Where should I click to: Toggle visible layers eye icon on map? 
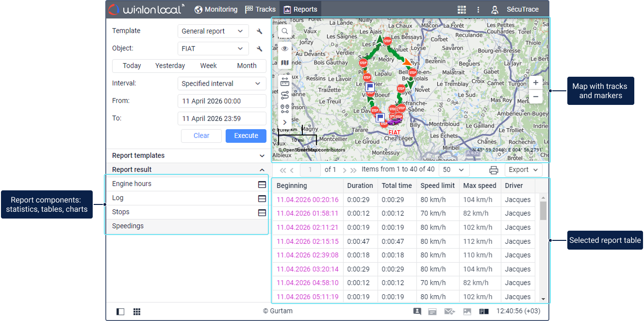coord(285,49)
